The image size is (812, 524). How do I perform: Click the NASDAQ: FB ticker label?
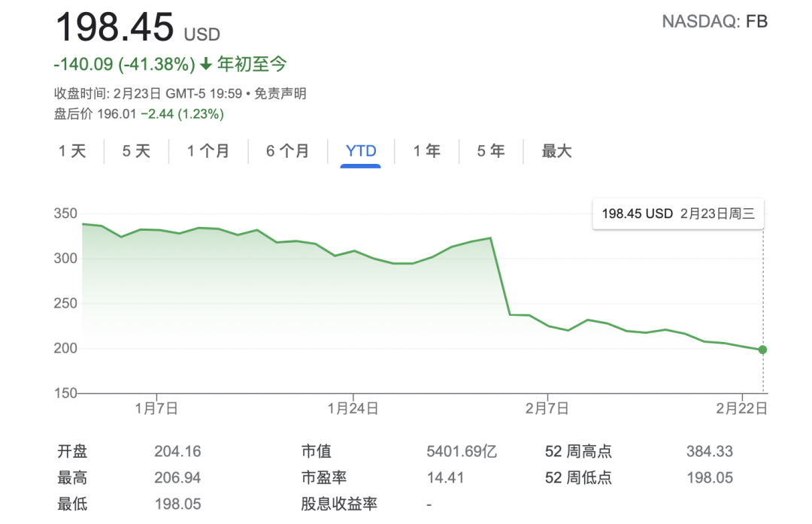714,22
